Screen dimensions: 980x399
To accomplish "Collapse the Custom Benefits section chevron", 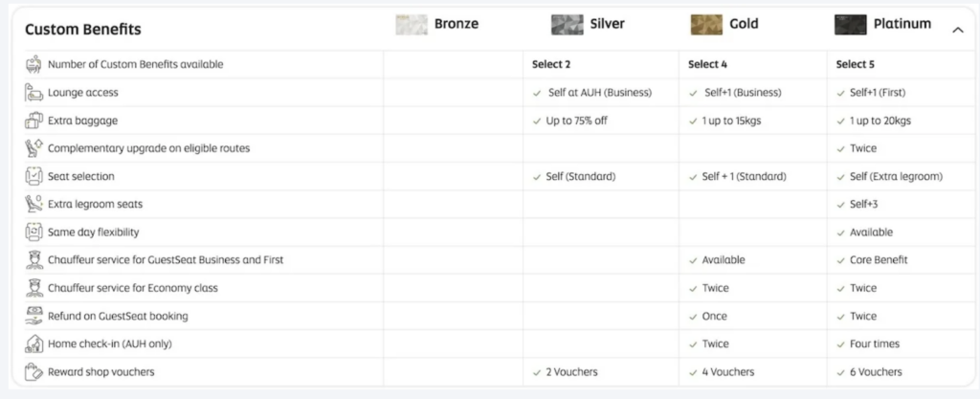I will pyautogui.click(x=957, y=30).
